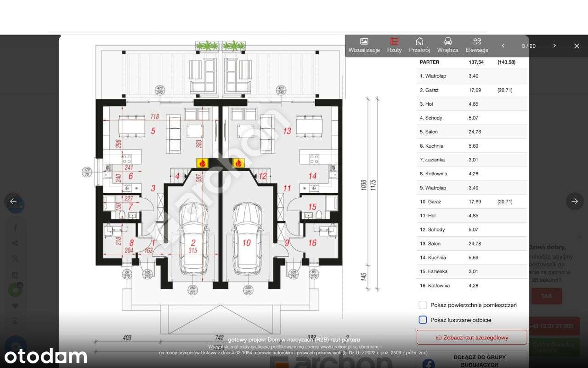
Task: Click the large right arrow gallery button
Action: (x=575, y=201)
